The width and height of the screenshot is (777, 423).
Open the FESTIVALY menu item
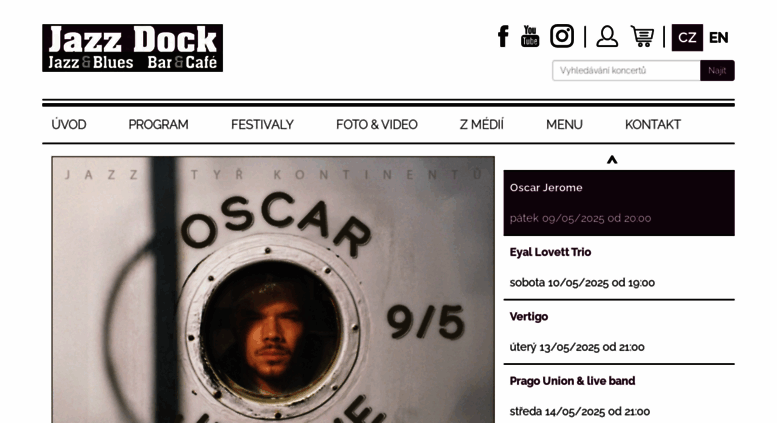[262, 124]
